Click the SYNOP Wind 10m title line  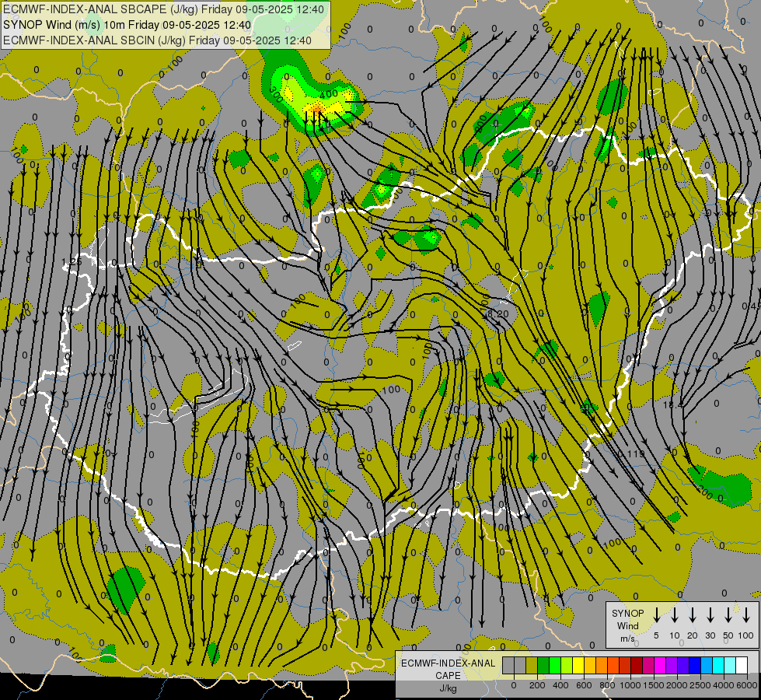[x=127, y=25]
